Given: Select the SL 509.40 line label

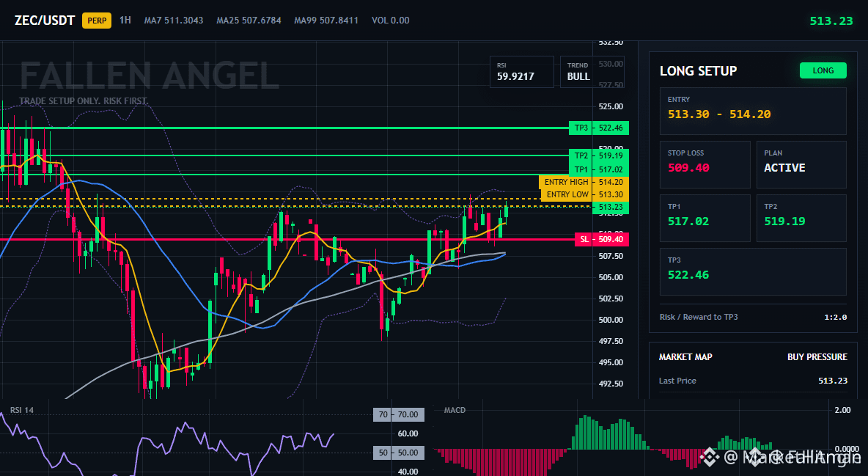Looking at the screenshot, I should coord(602,239).
